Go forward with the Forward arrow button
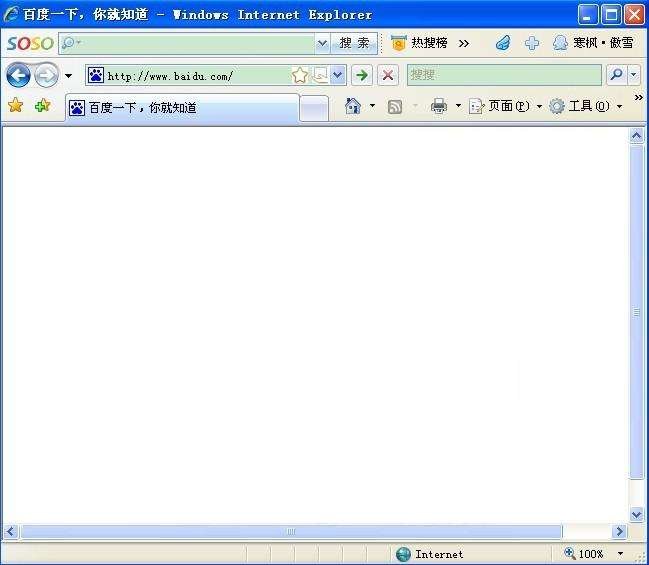649x565 pixels. 46,75
